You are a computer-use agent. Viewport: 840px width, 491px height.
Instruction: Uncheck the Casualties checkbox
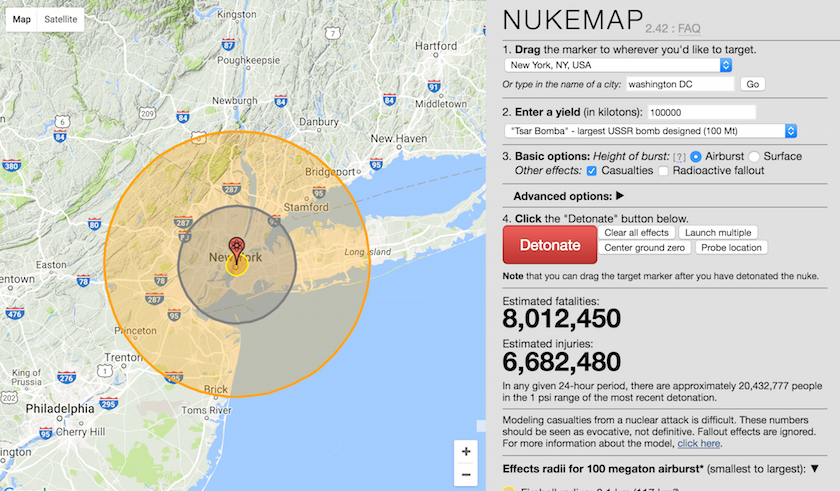[x=592, y=171]
